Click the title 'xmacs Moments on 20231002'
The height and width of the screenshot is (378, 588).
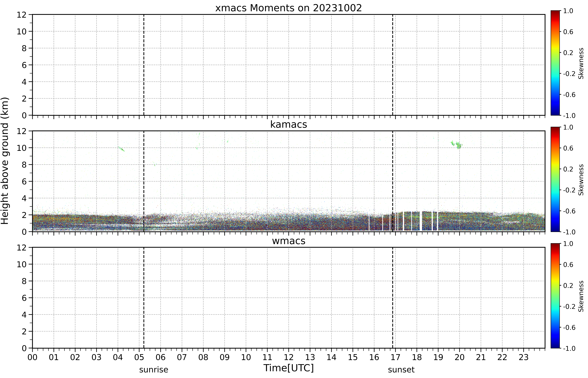point(289,8)
